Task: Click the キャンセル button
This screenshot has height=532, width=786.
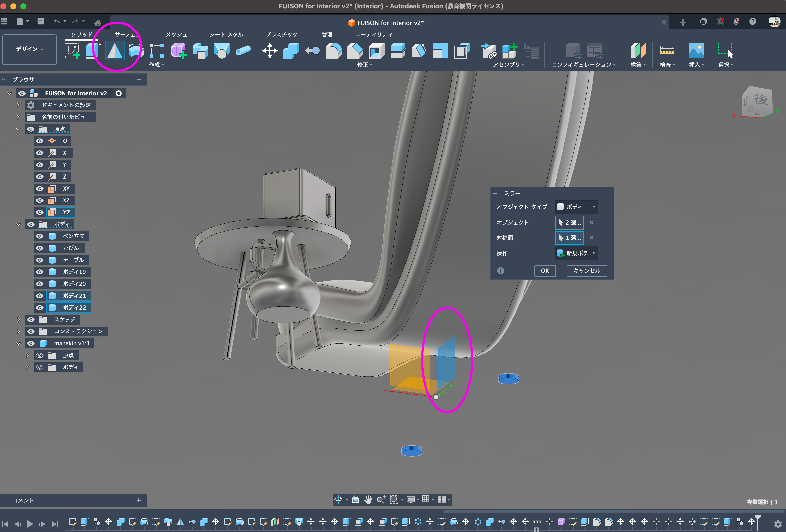Action: click(x=587, y=270)
